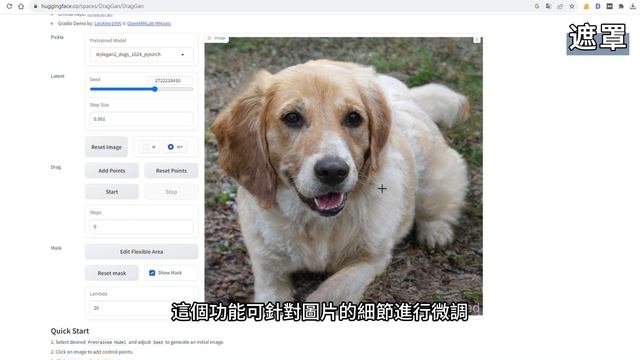Click the lock icon beside the URL

click(36, 6)
